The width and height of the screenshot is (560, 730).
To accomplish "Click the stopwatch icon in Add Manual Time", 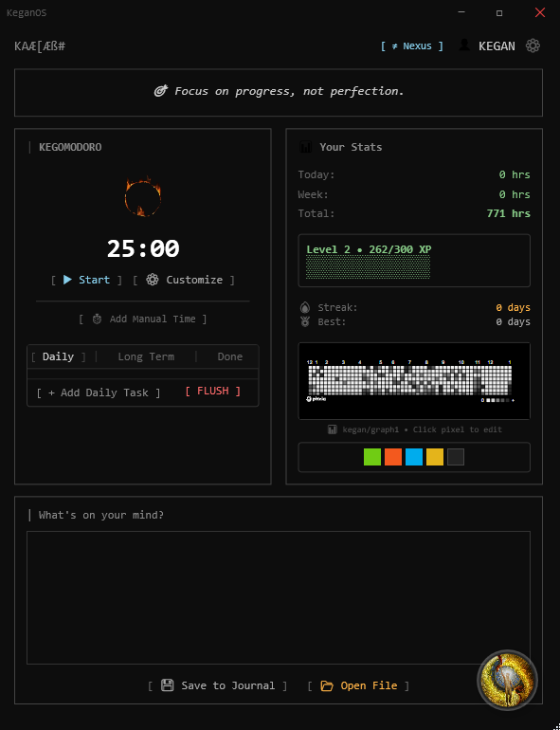I will 97,319.
